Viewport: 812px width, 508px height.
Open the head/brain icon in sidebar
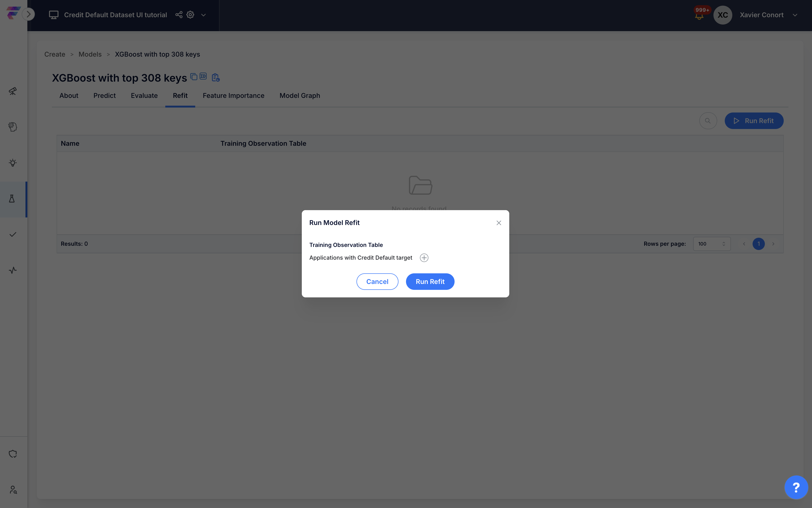tap(13, 127)
